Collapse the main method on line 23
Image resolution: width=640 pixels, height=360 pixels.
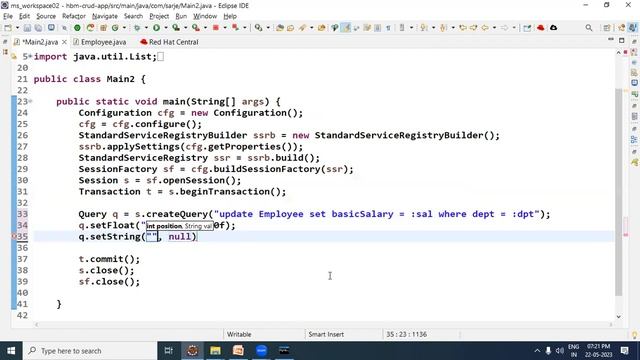[31, 101]
